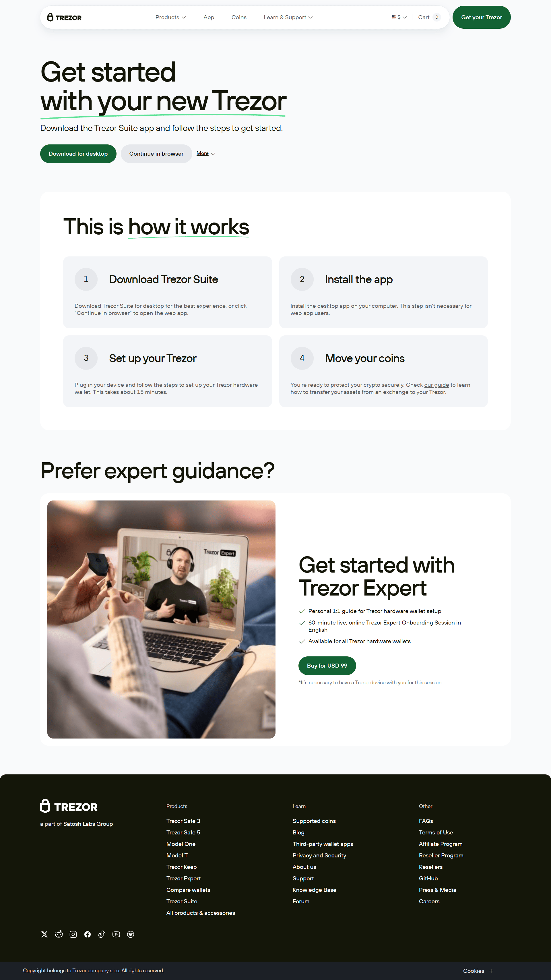Expand the More options button
This screenshot has height=980, width=551.
coord(206,153)
